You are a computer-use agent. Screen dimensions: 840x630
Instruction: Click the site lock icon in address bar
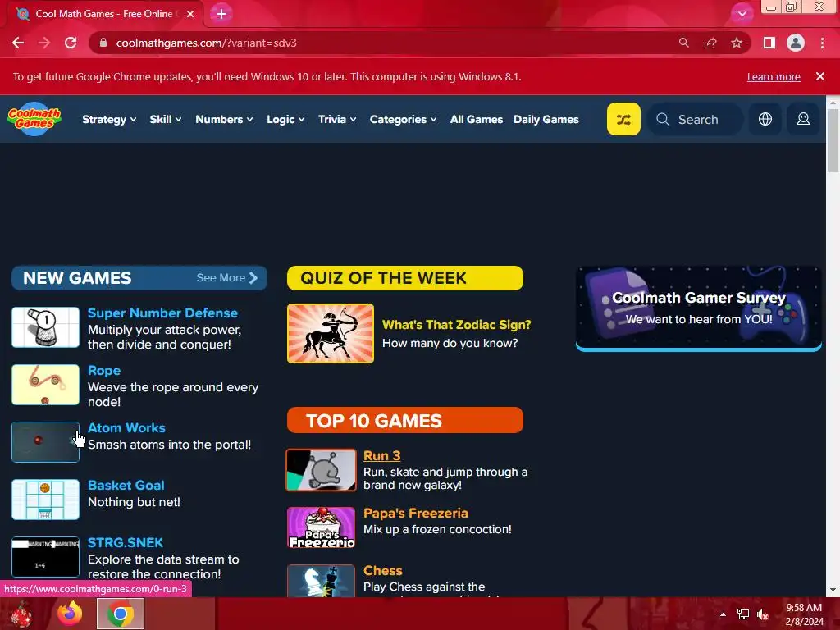pos(103,43)
